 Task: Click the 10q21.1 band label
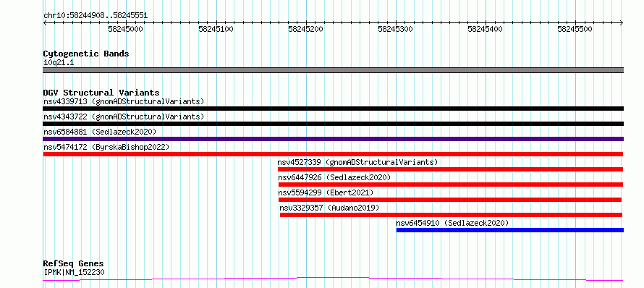click(x=59, y=63)
